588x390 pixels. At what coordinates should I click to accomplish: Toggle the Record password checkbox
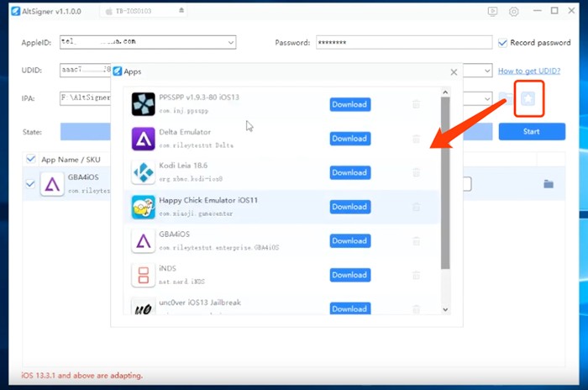pos(502,42)
